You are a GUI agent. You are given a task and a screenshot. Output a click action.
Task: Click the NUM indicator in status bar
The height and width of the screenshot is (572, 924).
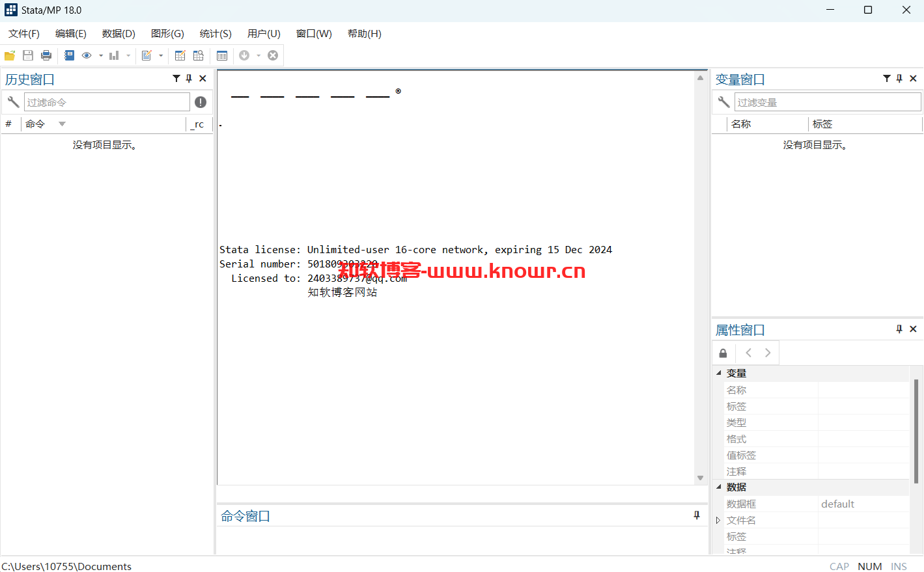click(869, 566)
